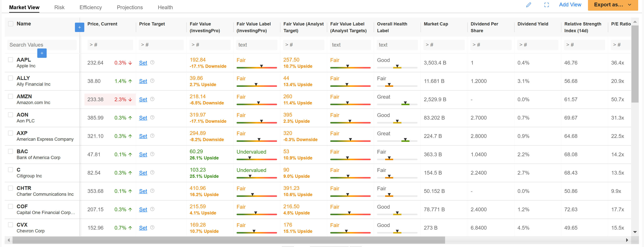The height and width of the screenshot is (247, 644).
Task: Click the Relative Strength Index (14d) header
Action: click(583, 27)
